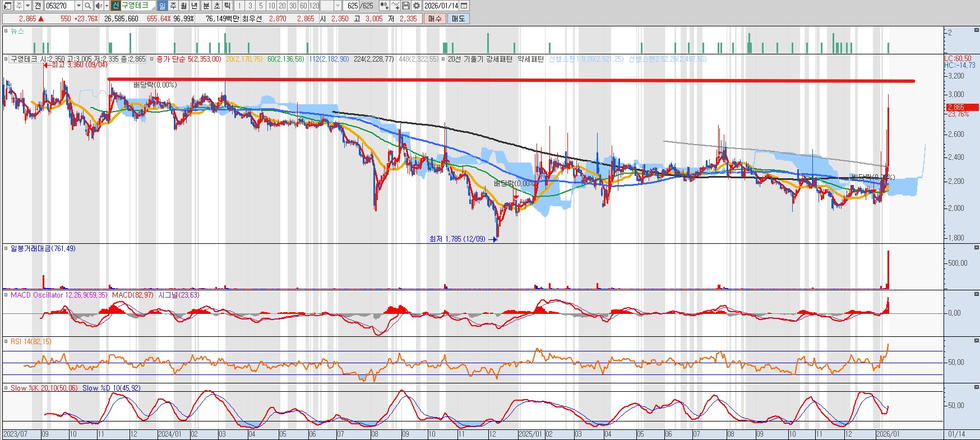Click the 전 button next to stock code
Screen dimensions: 980x440
point(38,6)
